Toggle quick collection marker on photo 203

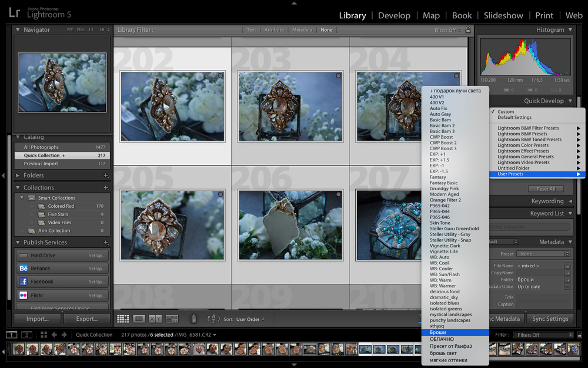coord(338,76)
